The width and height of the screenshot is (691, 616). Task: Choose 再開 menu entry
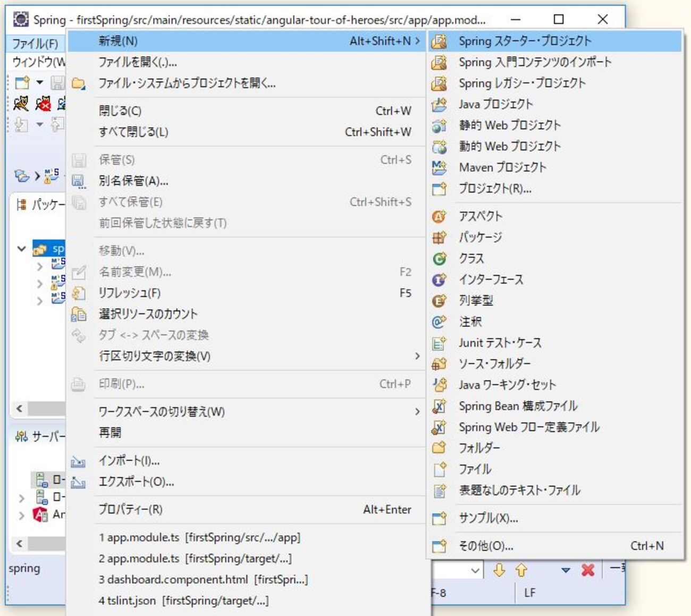246,433
